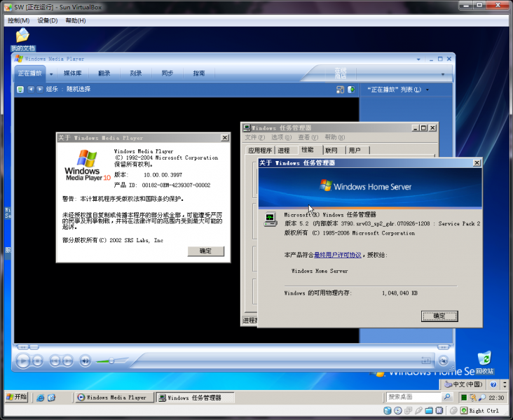Viewport: 513px width, 420px height.
Task: Open the Guide tab (指南)
Action: click(x=199, y=73)
